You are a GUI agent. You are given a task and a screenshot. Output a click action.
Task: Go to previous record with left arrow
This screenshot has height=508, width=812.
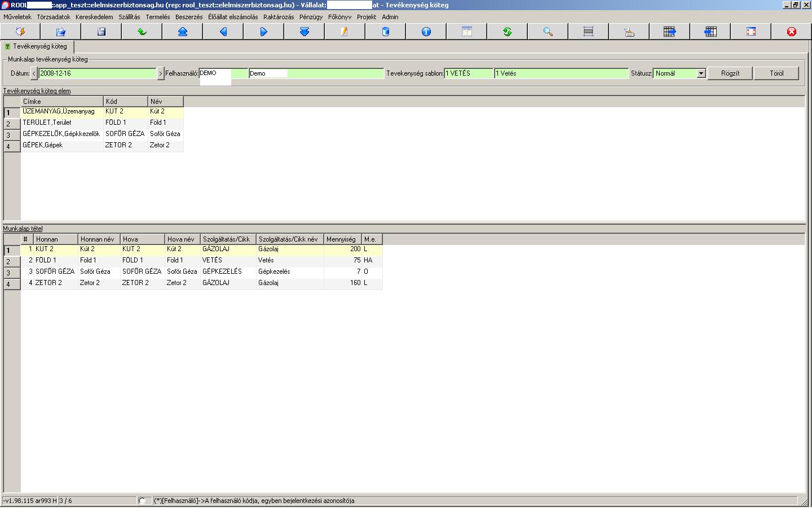(223, 32)
